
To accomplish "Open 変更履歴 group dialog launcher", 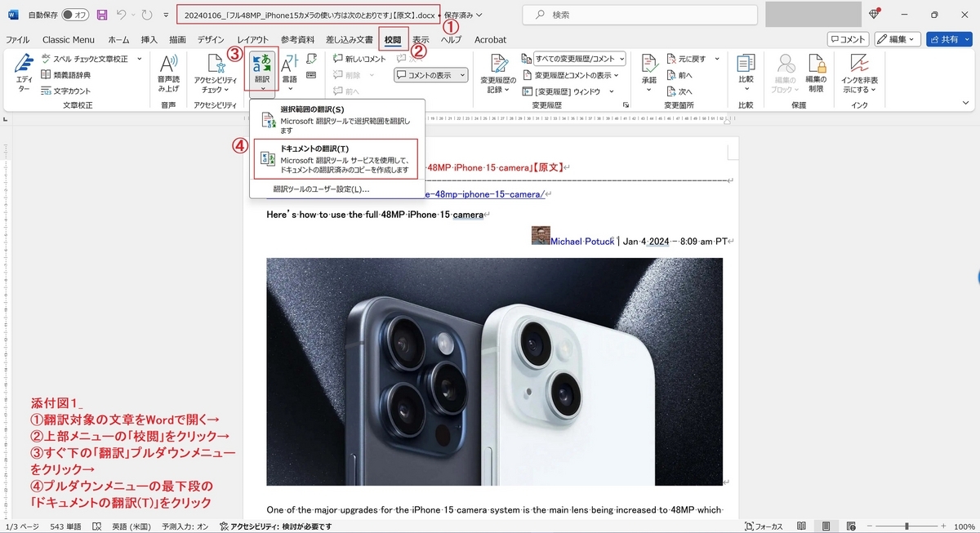I will [626, 105].
